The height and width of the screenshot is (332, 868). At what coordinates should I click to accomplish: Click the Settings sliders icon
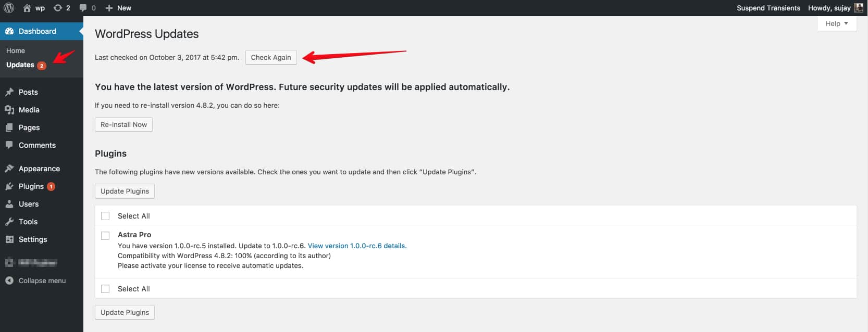pos(9,239)
